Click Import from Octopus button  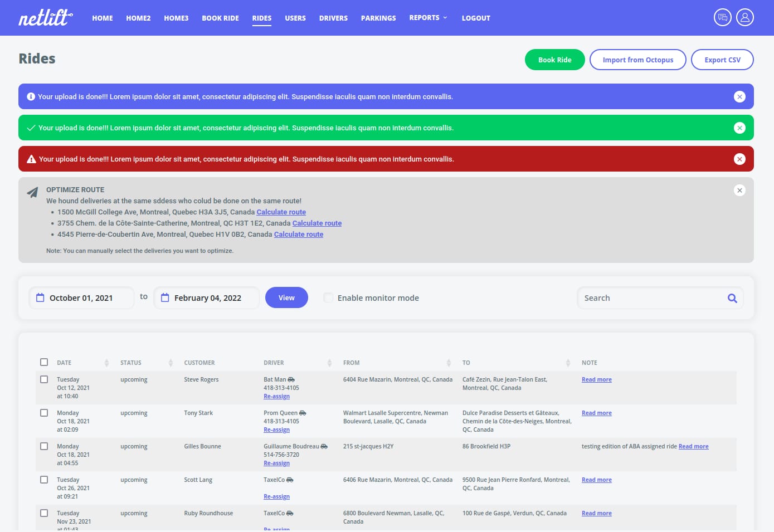[638, 60]
